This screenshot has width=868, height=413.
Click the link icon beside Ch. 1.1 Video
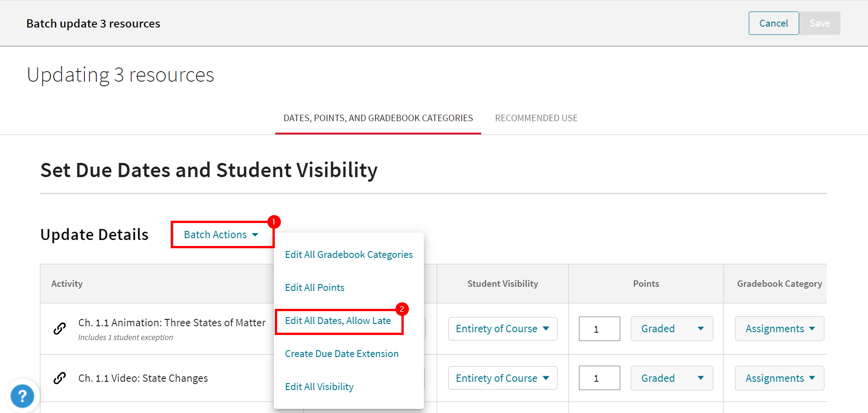click(x=59, y=378)
